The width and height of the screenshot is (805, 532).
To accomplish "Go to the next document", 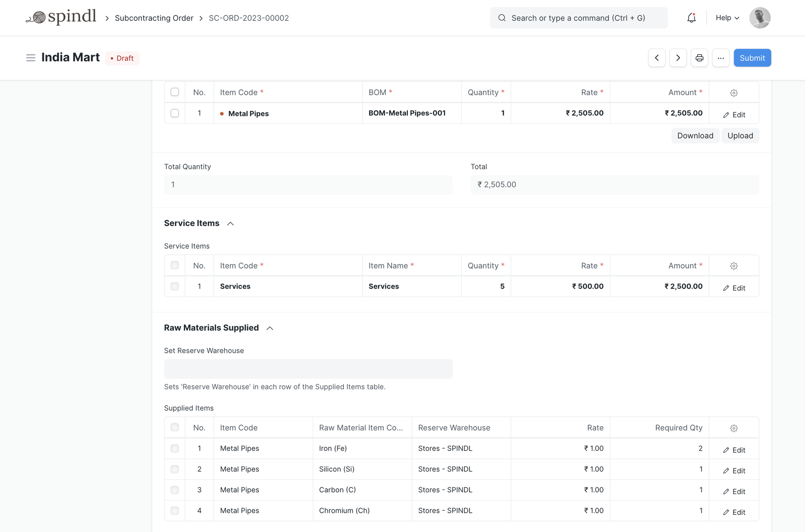I will click(x=678, y=58).
